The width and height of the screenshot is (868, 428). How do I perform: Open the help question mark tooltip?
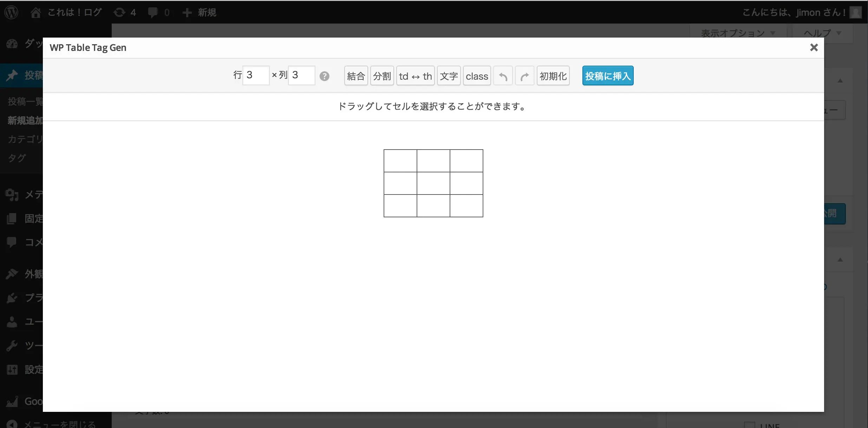[325, 76]
